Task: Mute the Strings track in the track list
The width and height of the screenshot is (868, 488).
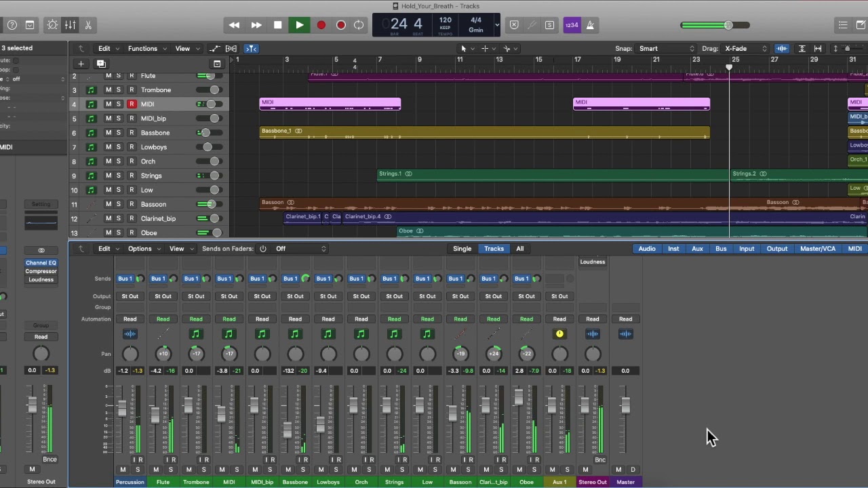Action: [x=108, y=176]
